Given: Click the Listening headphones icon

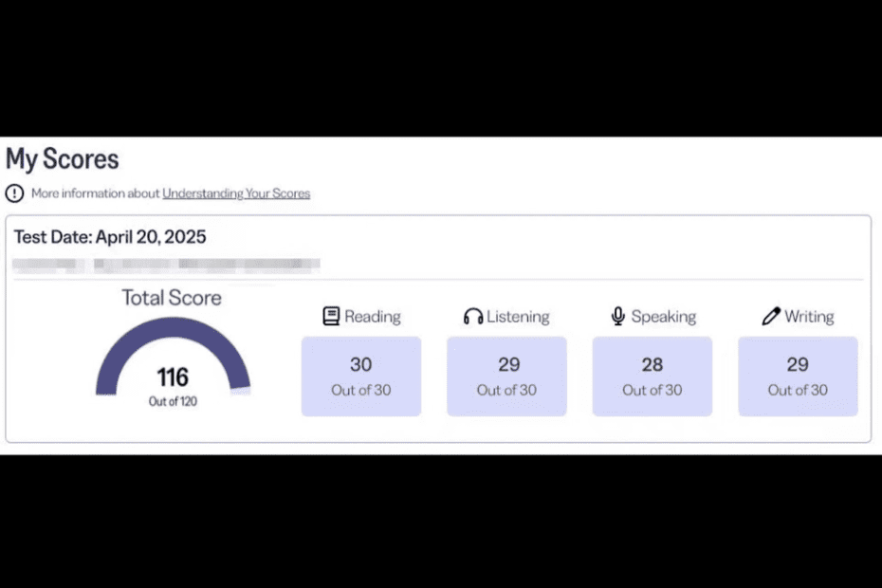Looking at the screenshot, I should click(473, 316).
